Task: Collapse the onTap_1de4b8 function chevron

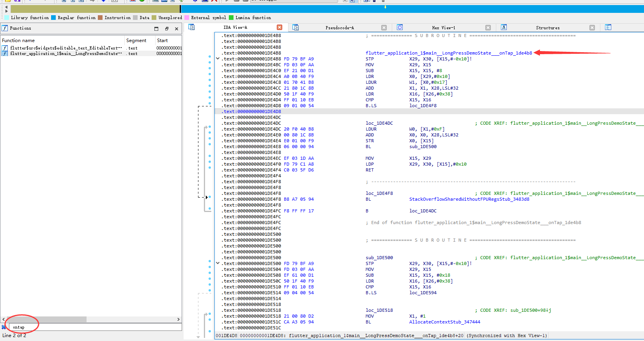Action: (218, 58)
